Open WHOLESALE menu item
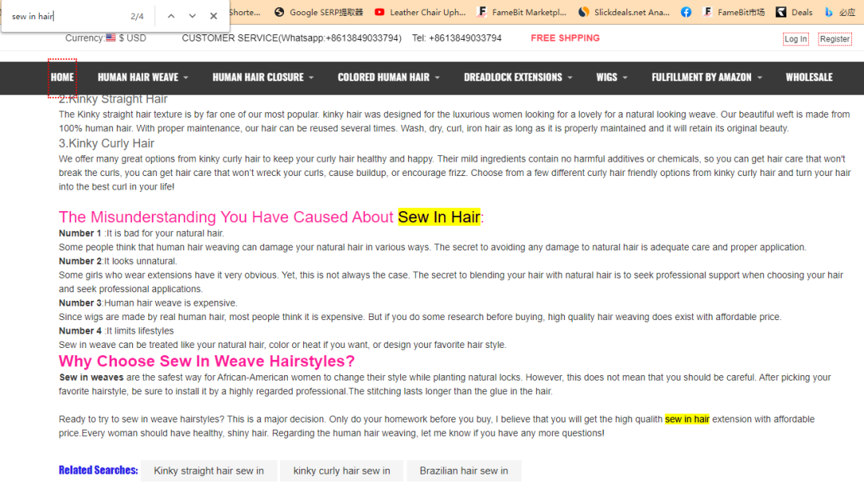Screen dimensions: 864x504 809,78
